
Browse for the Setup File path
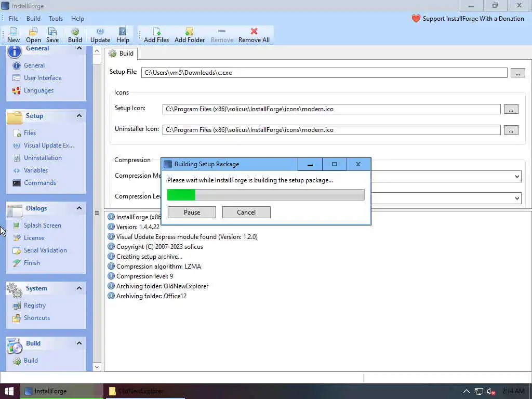[x=518, y=73]
